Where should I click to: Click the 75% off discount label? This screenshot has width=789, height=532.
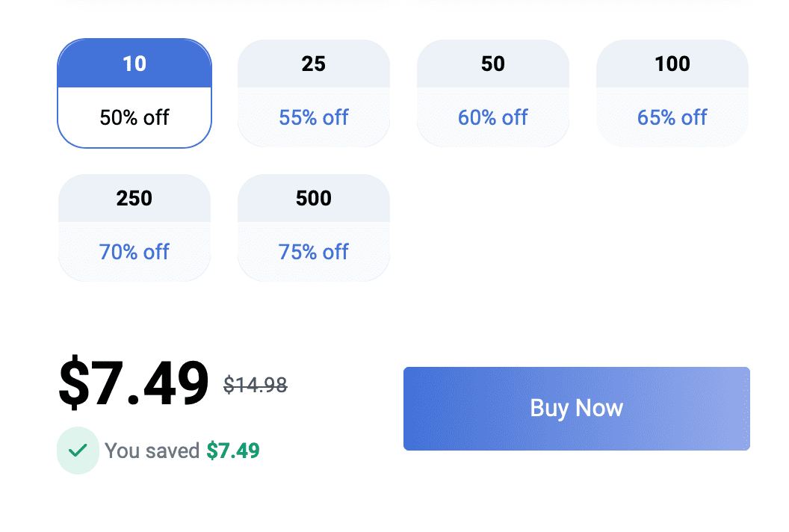pos(313,252)
